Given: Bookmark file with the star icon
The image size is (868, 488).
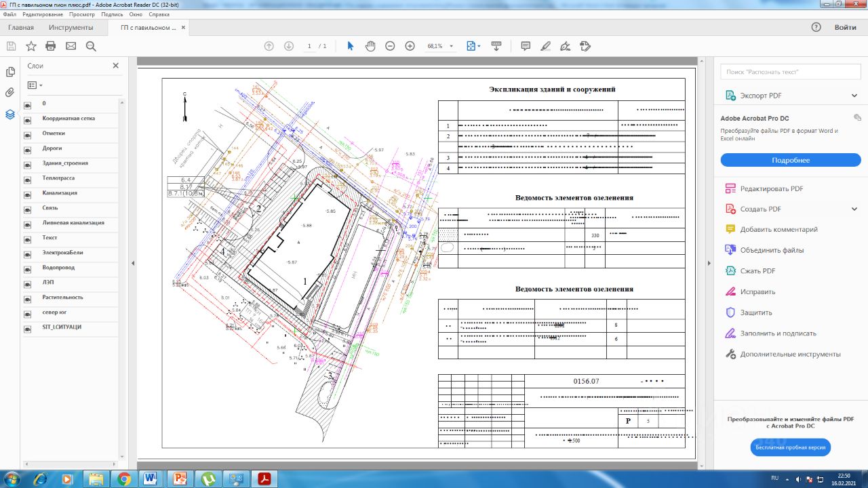Looking at the screenshot, I should (x=31, y=46).
